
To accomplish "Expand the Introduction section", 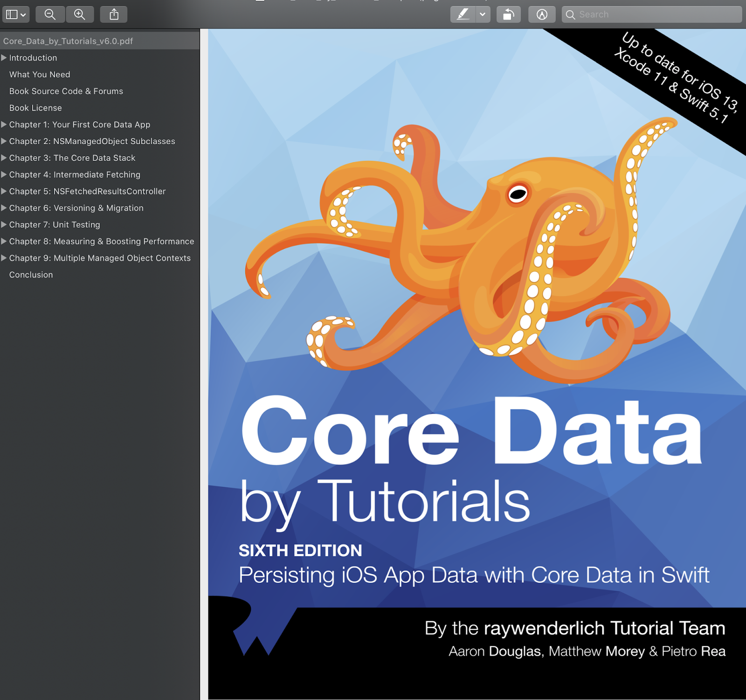I will (x=4, y=58).
